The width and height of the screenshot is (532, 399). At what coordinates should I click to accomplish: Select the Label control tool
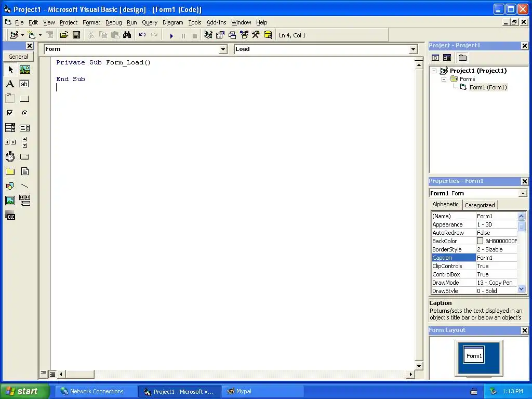coord(10,84)
